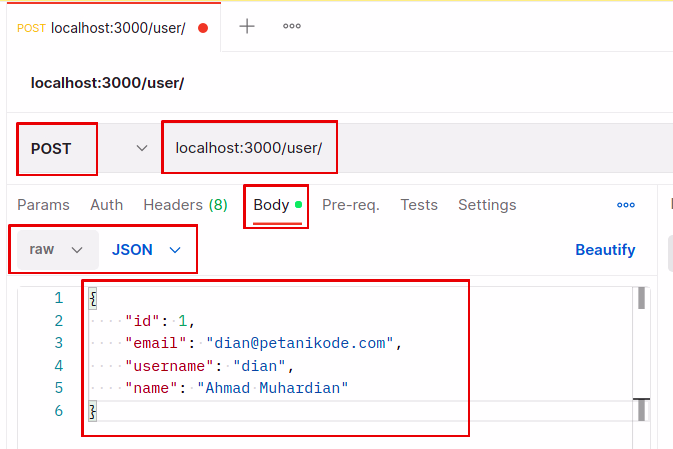Open more request options ellipsis beside Settings
The image size is (673, 449).
(x=626, y=205)
